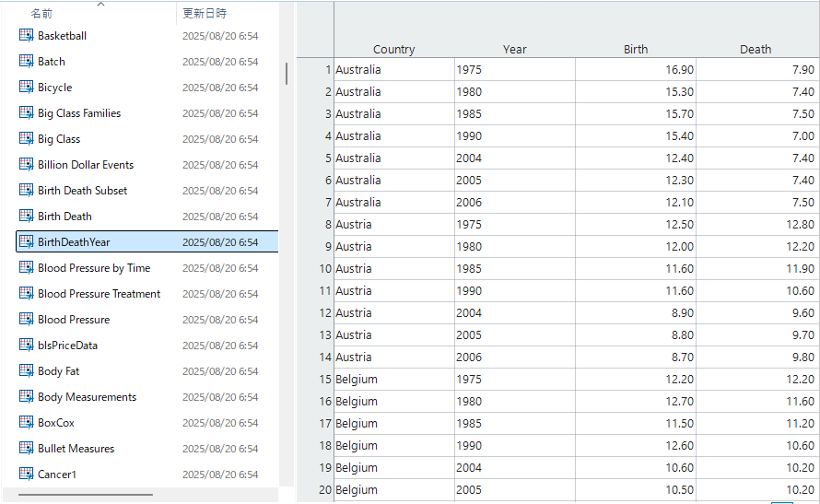Select the Big Class Families file name
Screen dimensions: 820x504
(x=79, y=113)
